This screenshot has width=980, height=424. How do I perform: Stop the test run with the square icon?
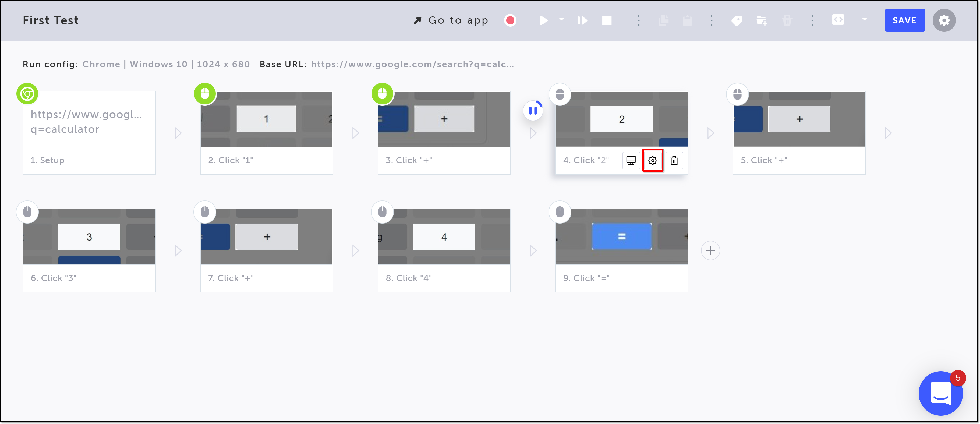tap(607, 20)
